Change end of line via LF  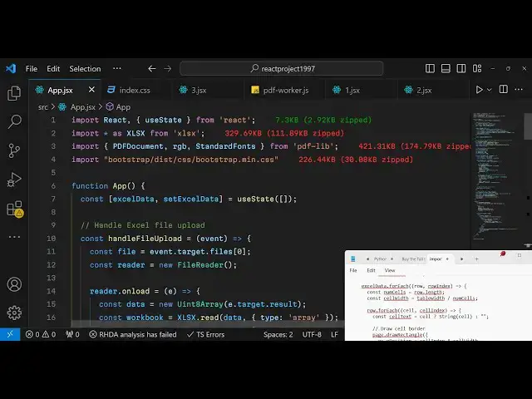(334, 334)
